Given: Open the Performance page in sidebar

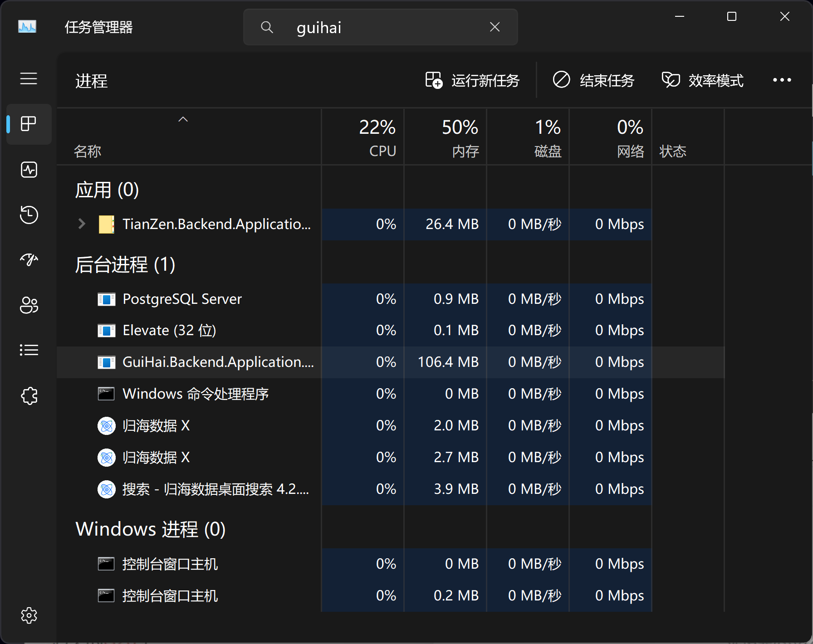Looking at the screenshot, I should 29,170.
